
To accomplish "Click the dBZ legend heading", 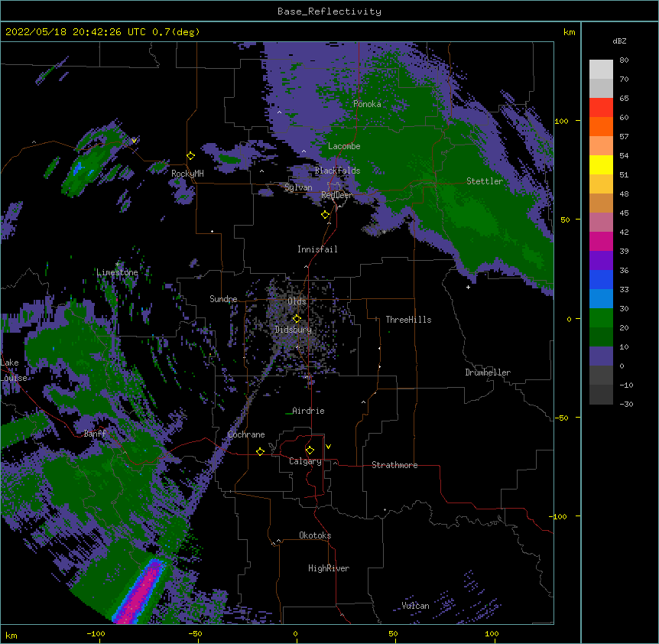I will pos(619,41).
